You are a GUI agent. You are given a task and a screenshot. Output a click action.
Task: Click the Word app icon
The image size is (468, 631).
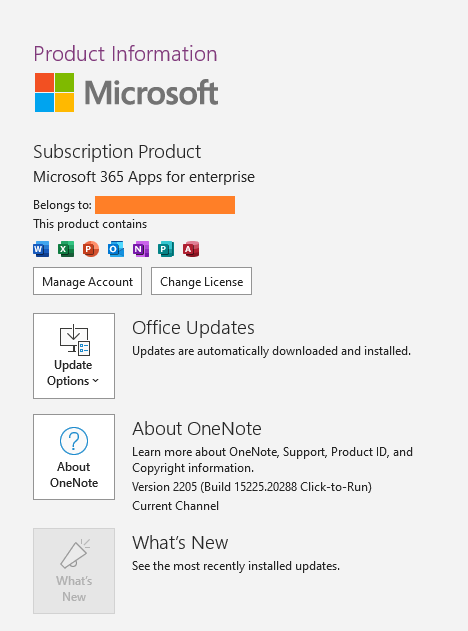(41, 249)
